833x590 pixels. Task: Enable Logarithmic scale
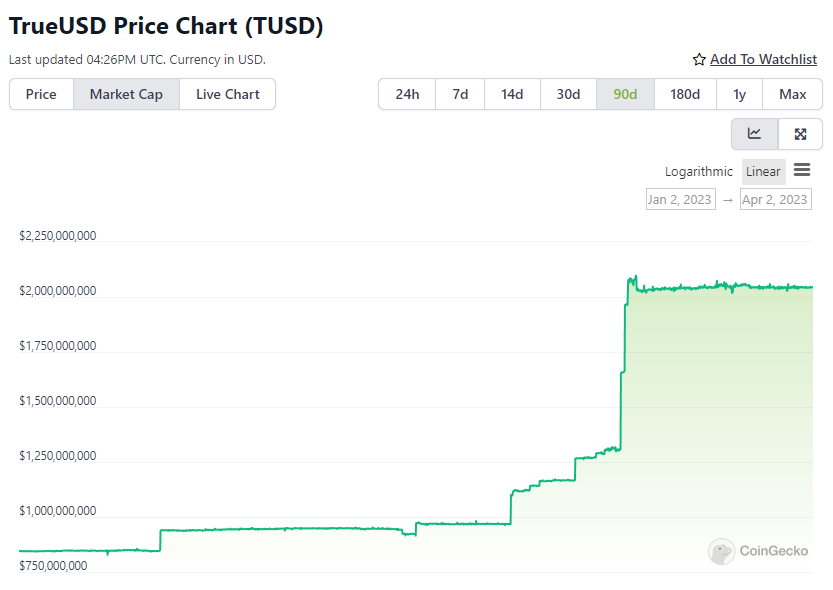[x=699, y=172]
